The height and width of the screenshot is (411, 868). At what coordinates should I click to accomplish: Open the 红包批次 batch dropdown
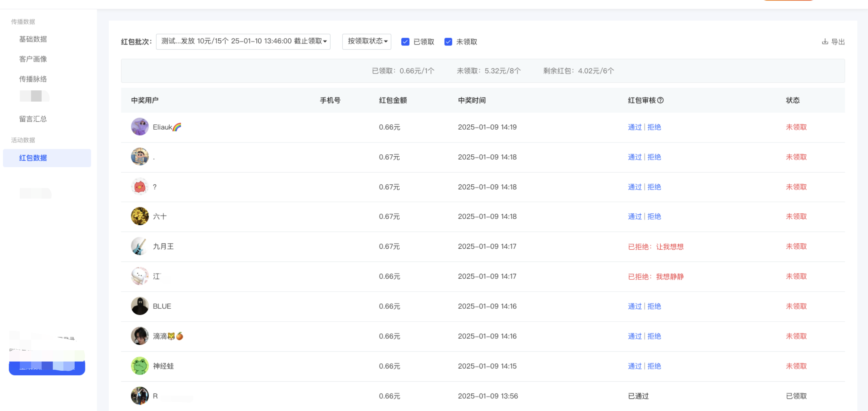[x=243, y=42]
